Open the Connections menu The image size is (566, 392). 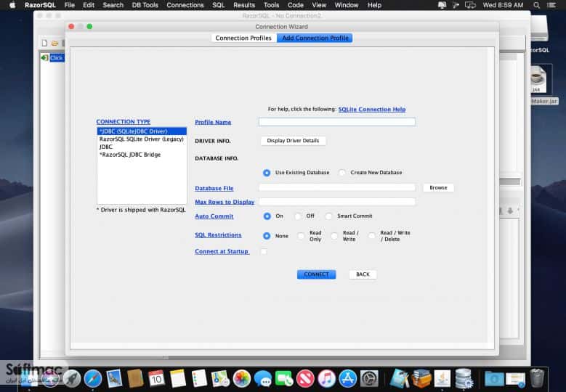(x=185, y=5)
